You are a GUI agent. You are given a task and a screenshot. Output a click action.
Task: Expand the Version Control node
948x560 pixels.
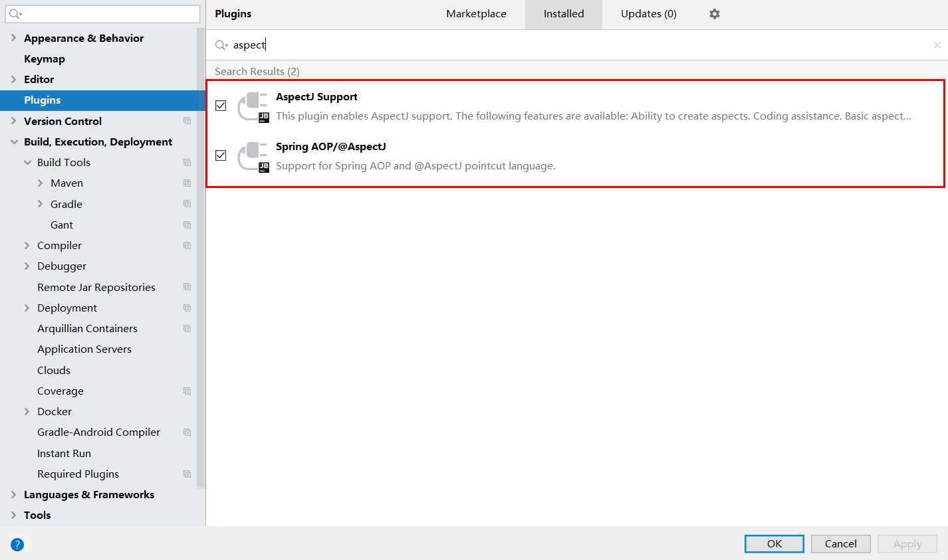[x=13, y=121]
